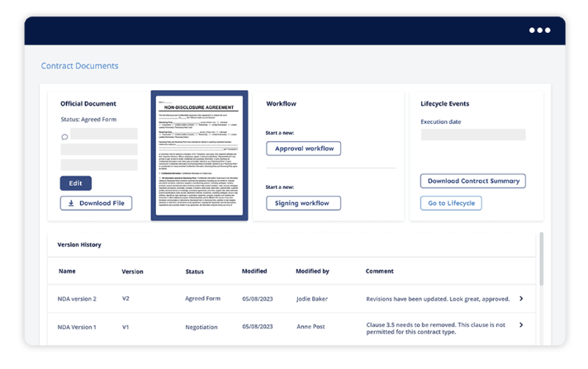This screenshot has height=369, width=588.
Task: Click the Edit button
Action: [x=75, y=183]
